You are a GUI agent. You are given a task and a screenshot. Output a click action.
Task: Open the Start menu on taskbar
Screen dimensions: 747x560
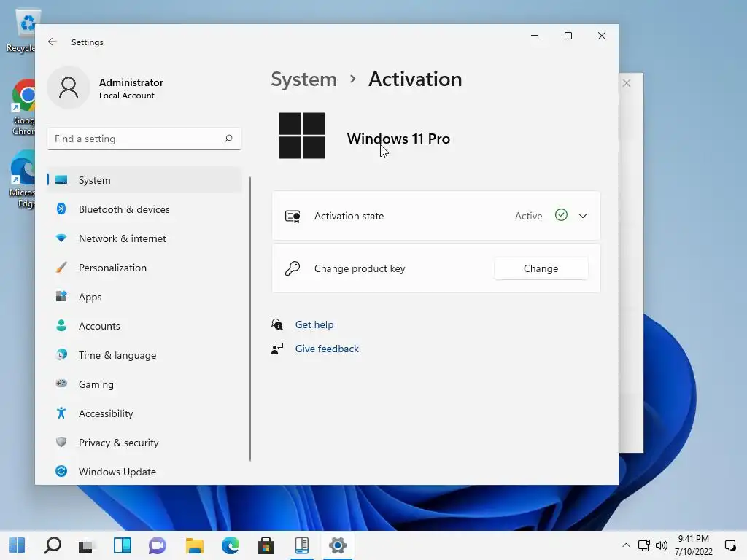coord(18,545)
